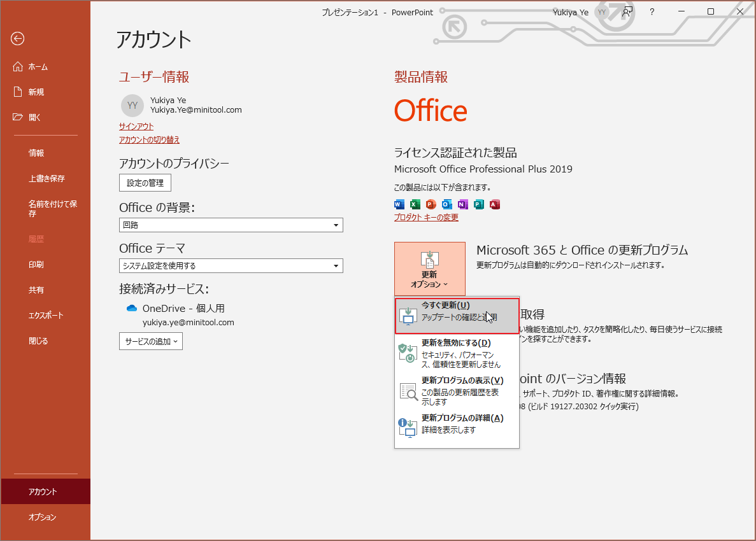
Task: Select the PowerPoint product icon
Action: coord(431,204)
